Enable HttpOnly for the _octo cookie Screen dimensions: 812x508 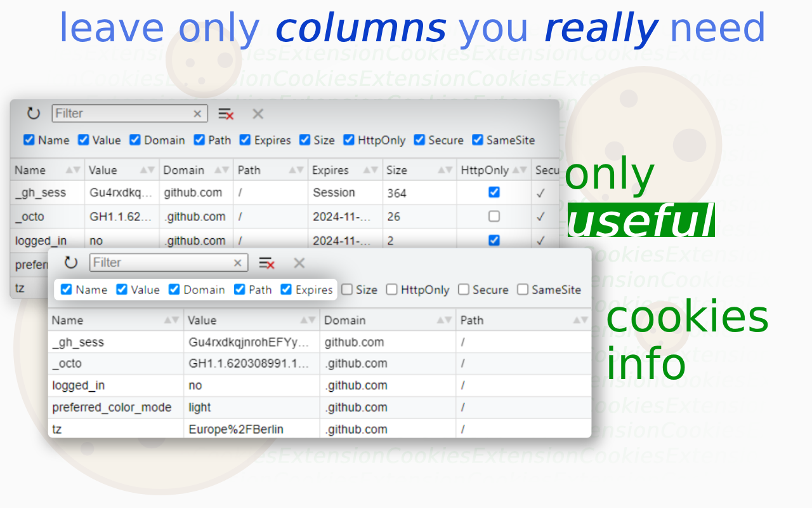[493, 216]
